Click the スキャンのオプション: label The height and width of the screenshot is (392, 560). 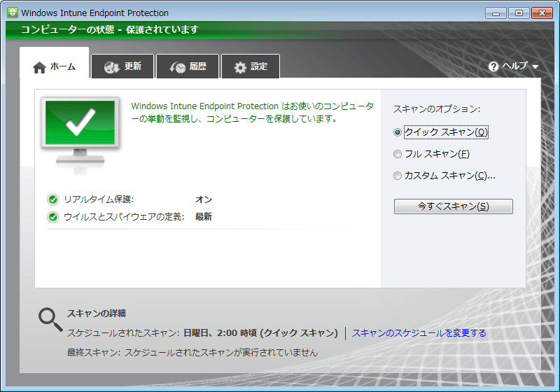[437, 109]
